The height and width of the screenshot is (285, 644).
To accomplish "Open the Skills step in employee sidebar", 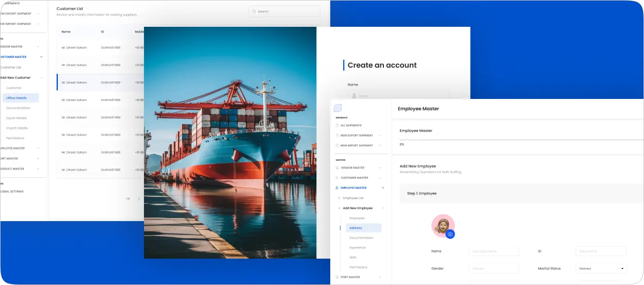I will point(353,257).
